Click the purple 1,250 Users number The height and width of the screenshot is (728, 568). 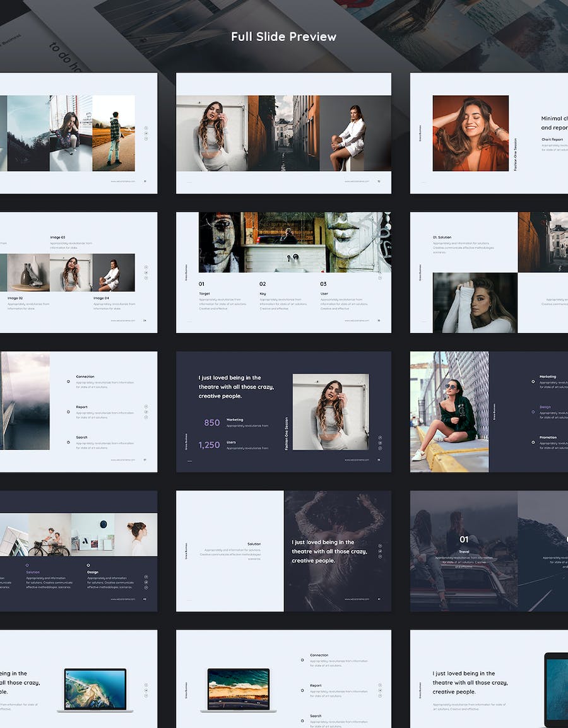210,445
